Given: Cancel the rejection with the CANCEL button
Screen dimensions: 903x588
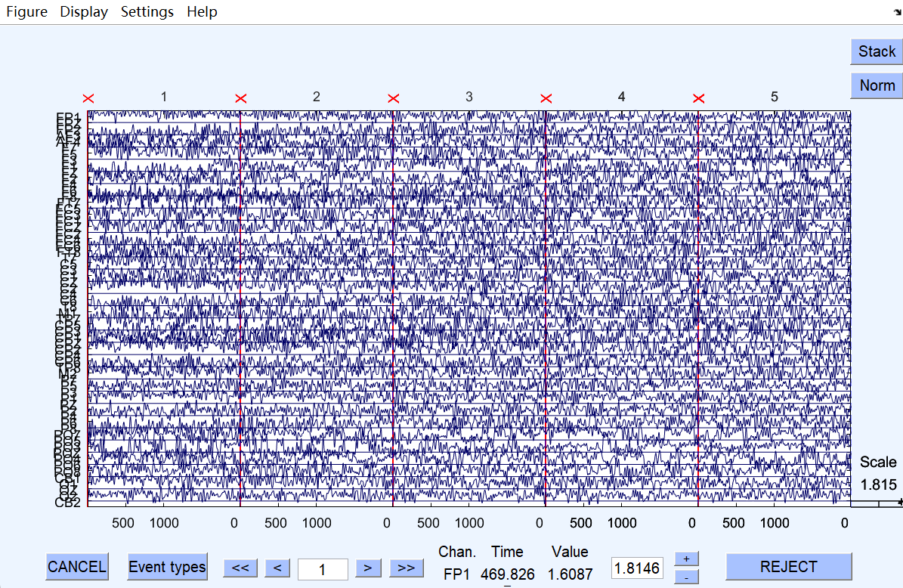Looking at the screenshot, I should (x=76, y=567).
